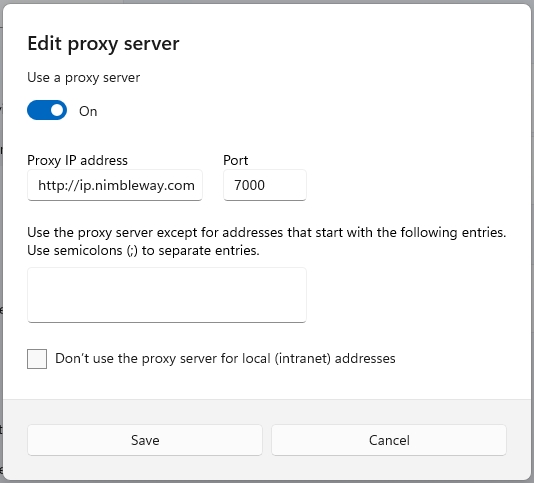Viewport: 534px width, 483px height.
Task: Click the Edit proxy server heading
Action: coord(103,44)
